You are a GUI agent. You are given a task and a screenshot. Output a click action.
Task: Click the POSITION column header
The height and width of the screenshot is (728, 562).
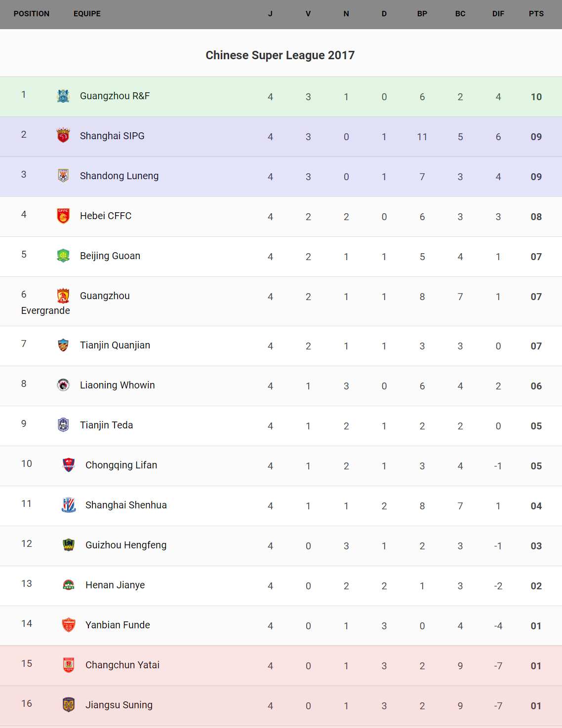[32, 14]
